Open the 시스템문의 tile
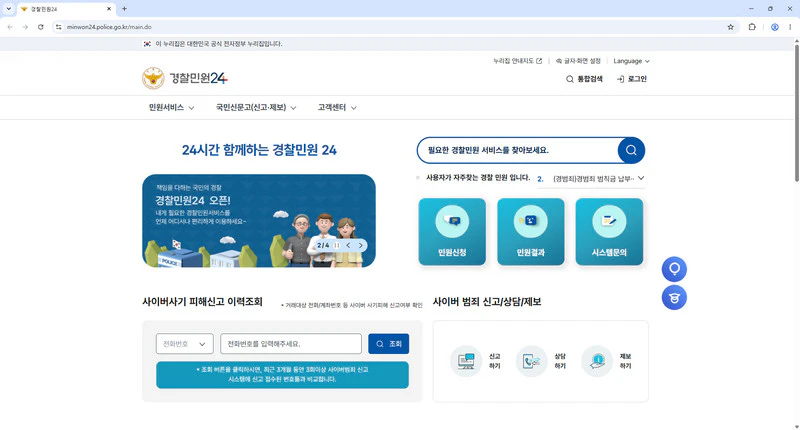Screen dimensions: 800x430 coord(609,232)
